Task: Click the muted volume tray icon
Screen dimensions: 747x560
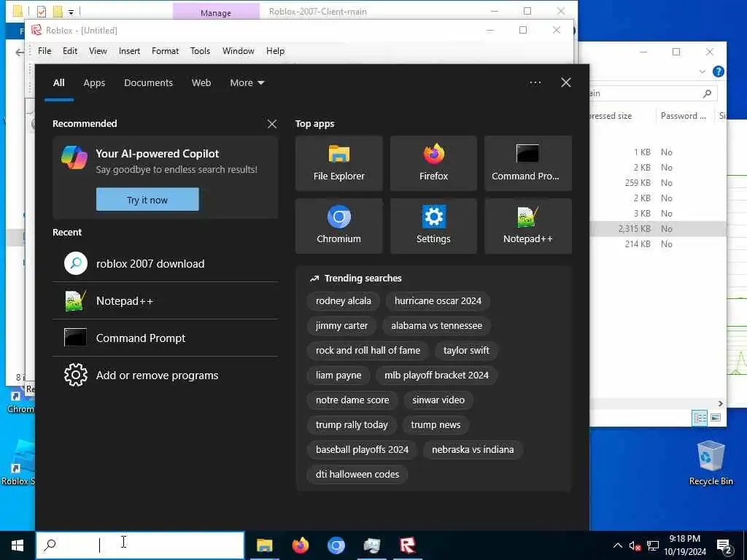Action: point(635,545)
